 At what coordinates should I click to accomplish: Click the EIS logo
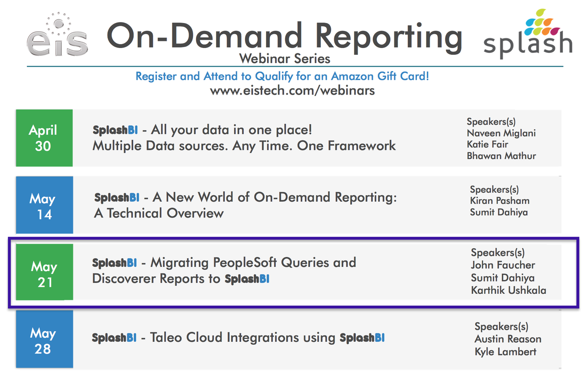tap(57, 34)
